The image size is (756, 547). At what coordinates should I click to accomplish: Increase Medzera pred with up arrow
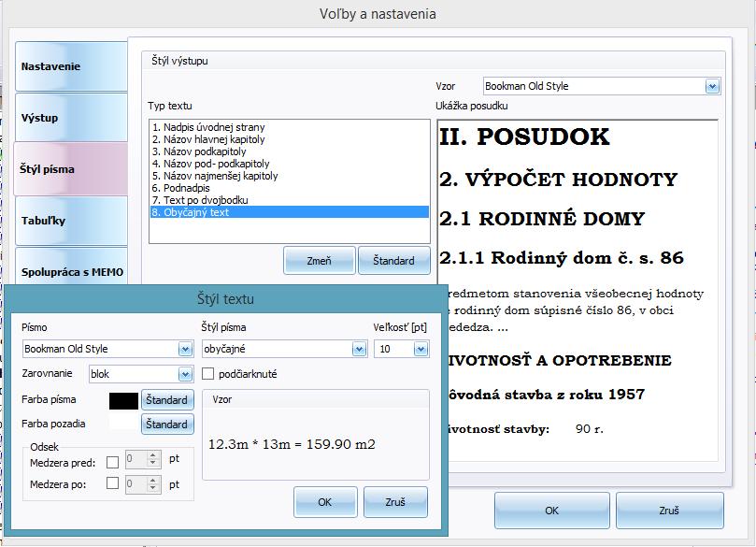pyautogui.click(x=153, y=454)
